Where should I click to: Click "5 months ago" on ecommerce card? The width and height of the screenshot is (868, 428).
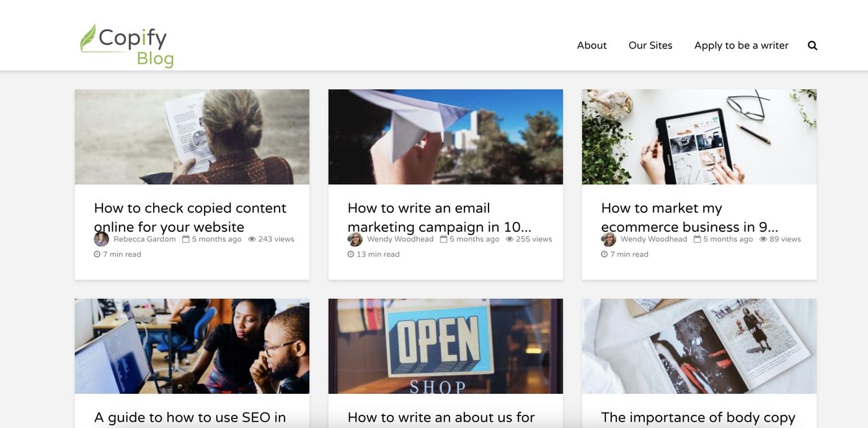tap(728, 239)
